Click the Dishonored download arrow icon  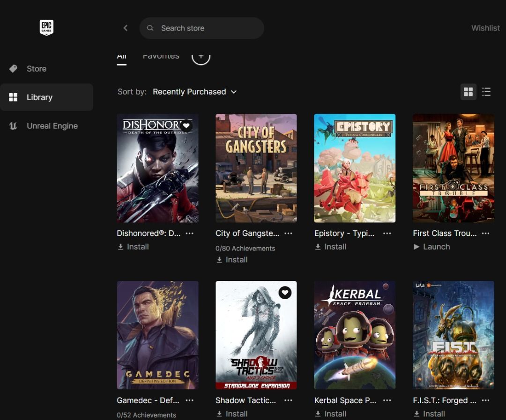[x=120, y=247]
